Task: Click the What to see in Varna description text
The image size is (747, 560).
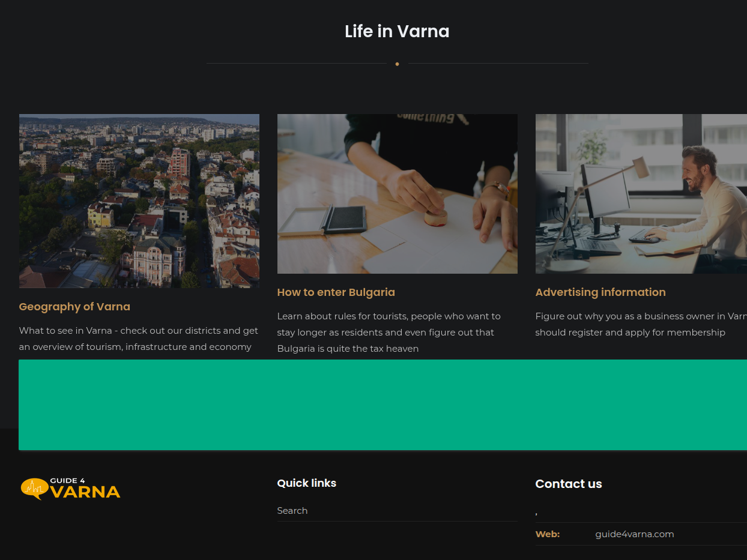Action: (x=139, y=339)
